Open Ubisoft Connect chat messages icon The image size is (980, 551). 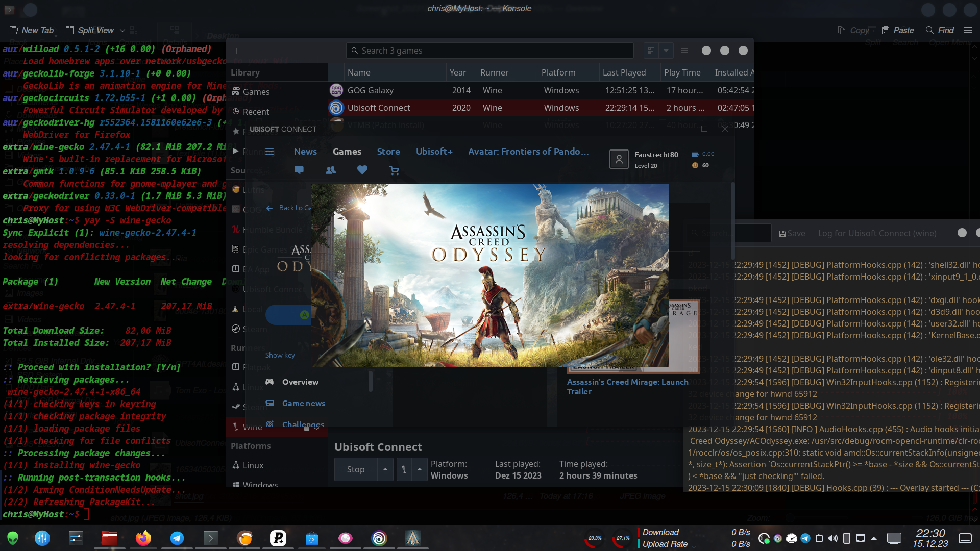299,170
